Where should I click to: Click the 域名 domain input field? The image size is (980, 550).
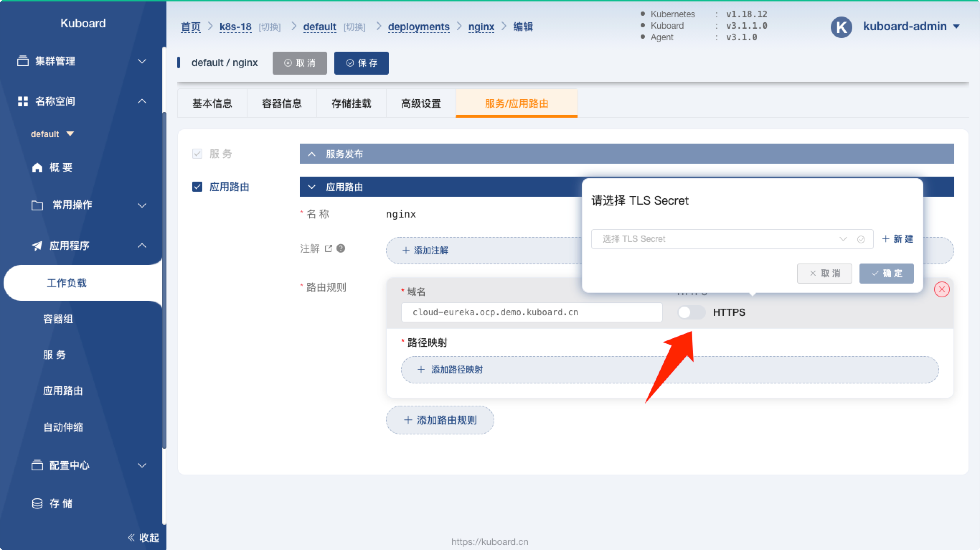coord(531,312)
